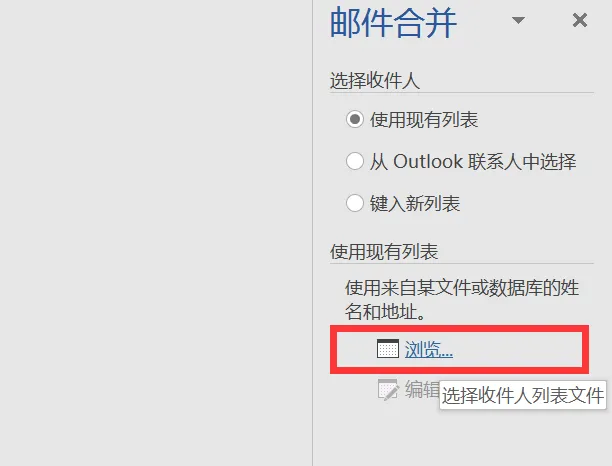The image size is (612, 466).
Task: Select the 从 Outlook 联系人中选择 radio button
Action: (x=355, y=161)
